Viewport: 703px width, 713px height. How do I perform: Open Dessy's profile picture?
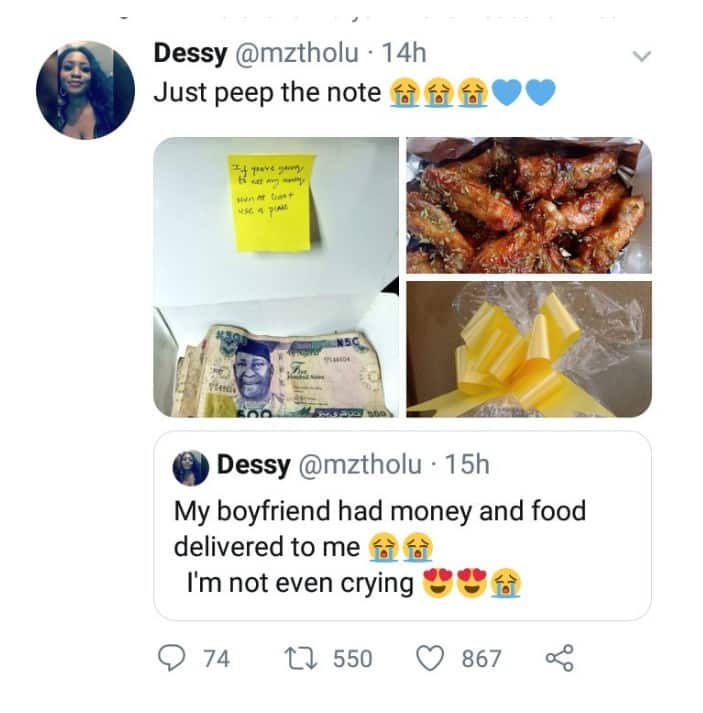85,90
